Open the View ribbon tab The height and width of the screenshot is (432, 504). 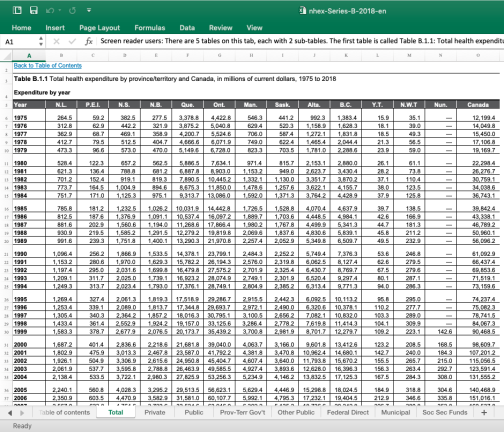(x=254, y=28)
